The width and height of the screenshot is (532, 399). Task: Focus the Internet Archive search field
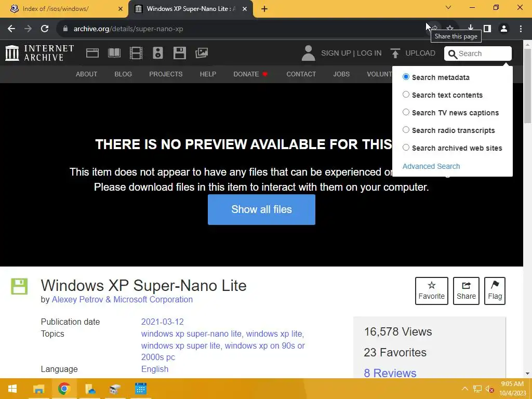(478, 54)
